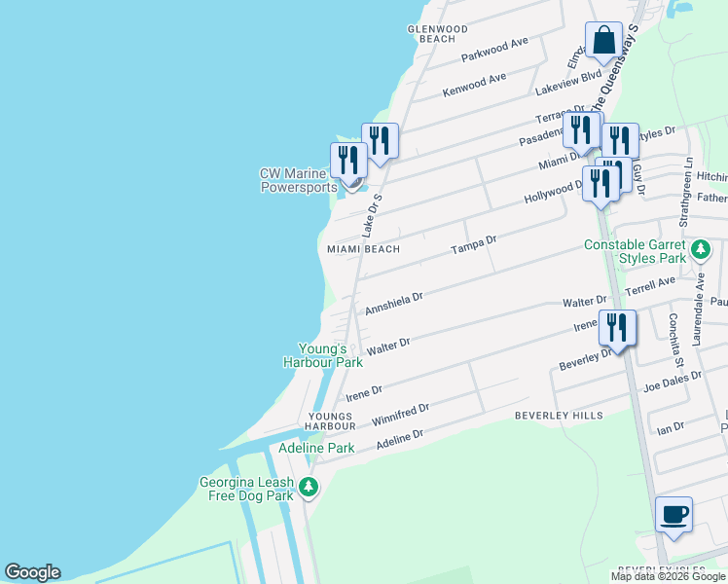The height and width of the screenshot is (584, 728).
Task: Open the Google logo link
Action: (32, 572)
